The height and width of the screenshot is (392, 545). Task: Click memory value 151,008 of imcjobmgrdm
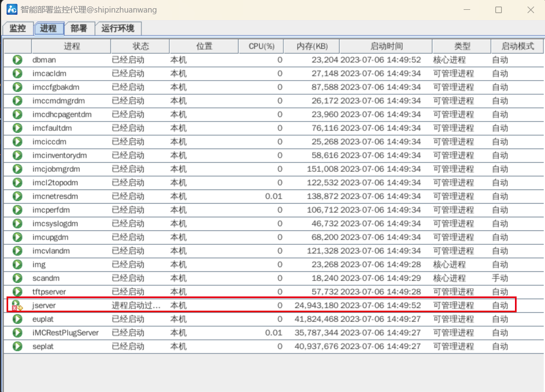pos(323,169)
